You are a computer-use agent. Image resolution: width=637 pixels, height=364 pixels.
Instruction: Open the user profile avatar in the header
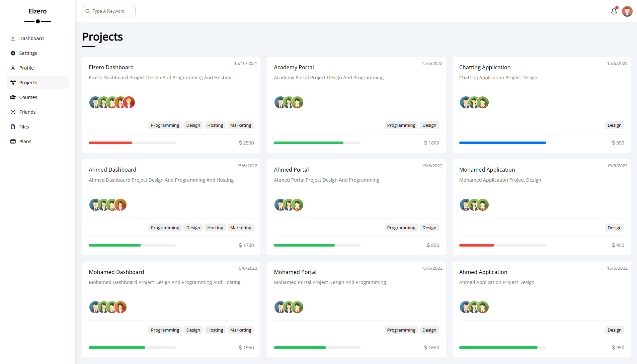pyautogui.click(x=627, y=11)
